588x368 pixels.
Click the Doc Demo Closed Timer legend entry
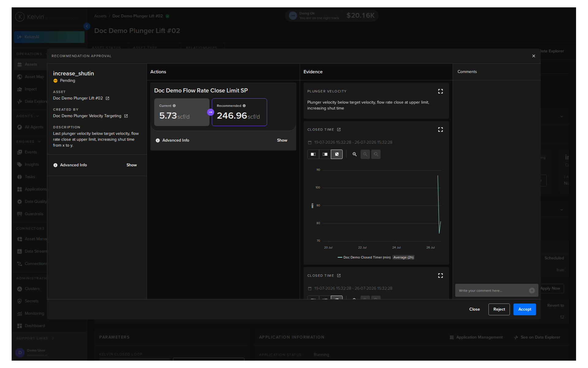[364, 258]
